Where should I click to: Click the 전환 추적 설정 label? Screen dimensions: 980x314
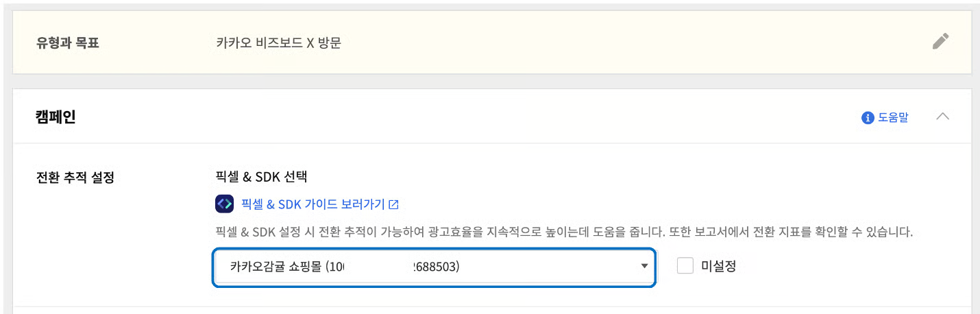[x=75, y=177]
